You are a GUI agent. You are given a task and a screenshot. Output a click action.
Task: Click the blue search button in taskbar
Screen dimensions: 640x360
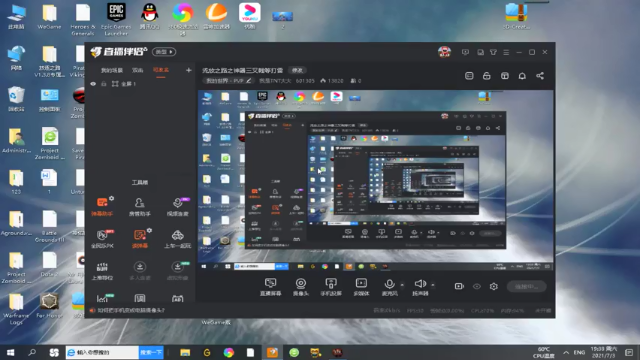151,352
